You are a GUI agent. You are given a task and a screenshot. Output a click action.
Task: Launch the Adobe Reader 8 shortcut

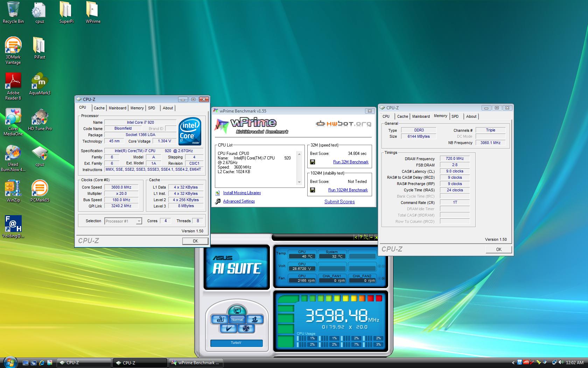point(13,87)
